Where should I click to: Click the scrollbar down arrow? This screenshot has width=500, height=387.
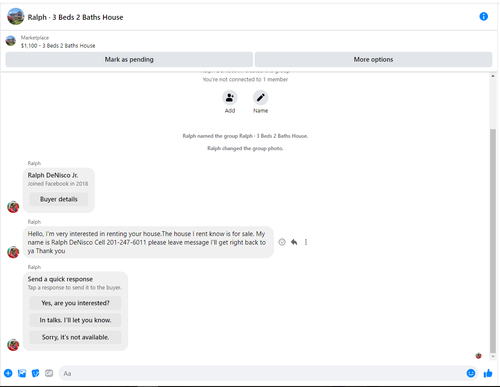tap(493, 356)
